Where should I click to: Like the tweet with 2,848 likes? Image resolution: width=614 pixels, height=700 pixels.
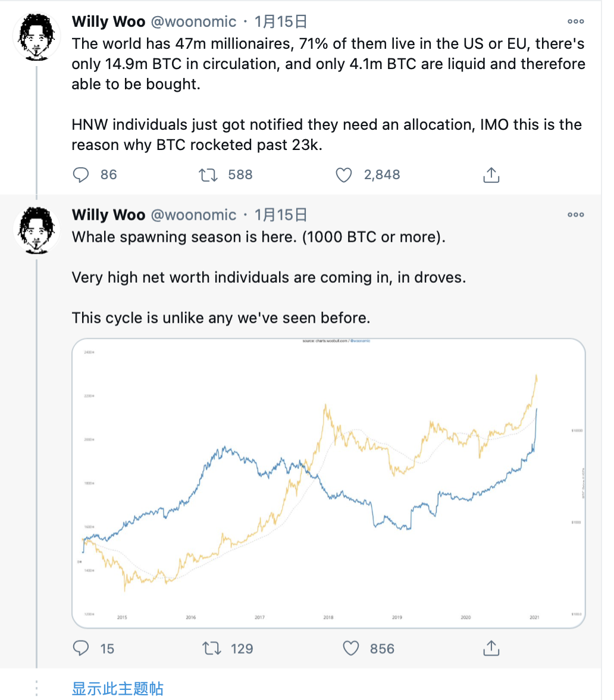pyautogui.click(x=344, y=174)
